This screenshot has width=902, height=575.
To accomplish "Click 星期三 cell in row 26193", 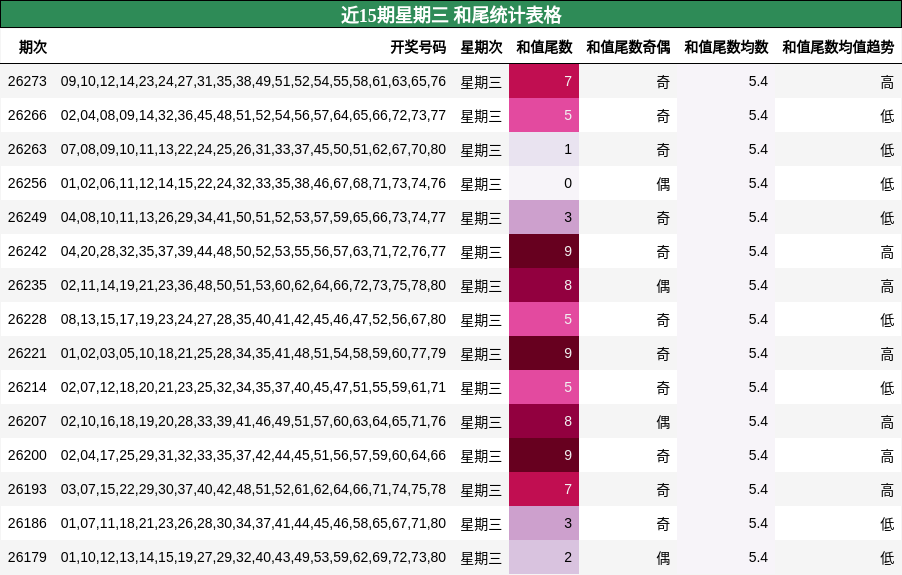I will click(x=481, y=489).
